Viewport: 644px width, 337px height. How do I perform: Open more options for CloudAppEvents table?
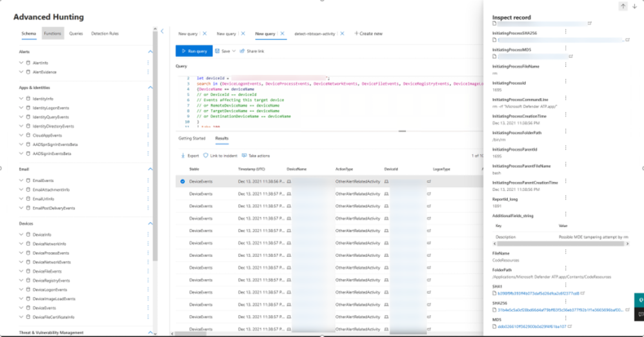148,135
